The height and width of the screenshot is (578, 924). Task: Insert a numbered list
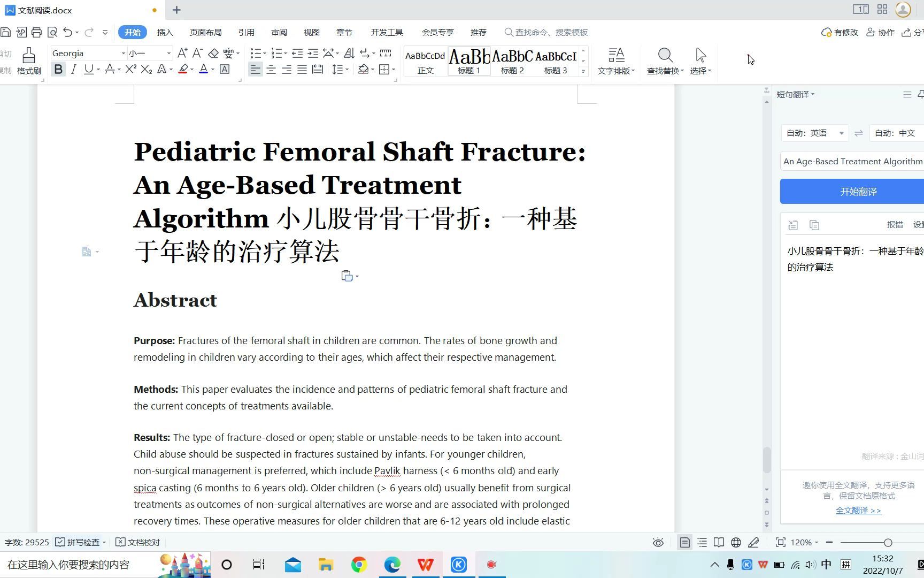click(276, 53)
